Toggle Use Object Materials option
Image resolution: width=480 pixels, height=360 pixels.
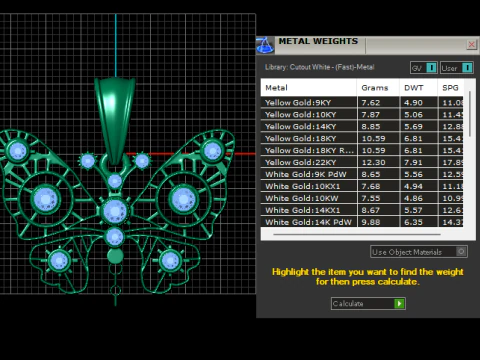419,252
